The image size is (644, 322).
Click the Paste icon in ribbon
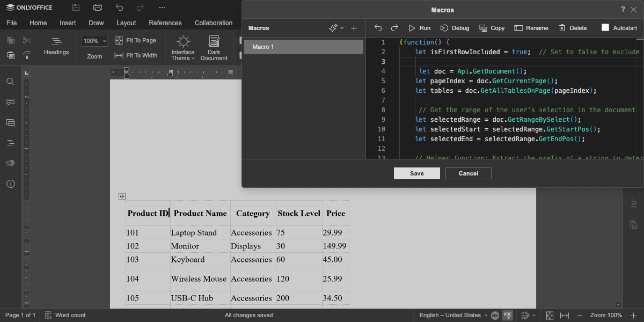(10, 55)
